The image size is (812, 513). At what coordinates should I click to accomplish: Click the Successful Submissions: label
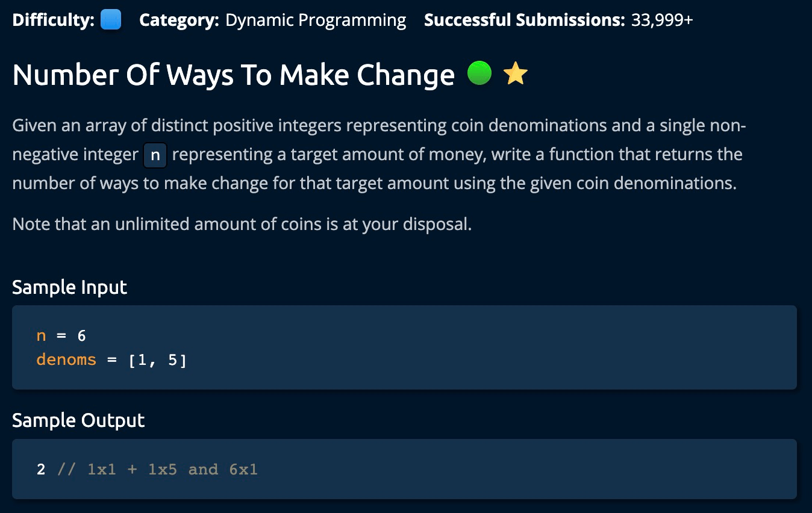point(525,20)
